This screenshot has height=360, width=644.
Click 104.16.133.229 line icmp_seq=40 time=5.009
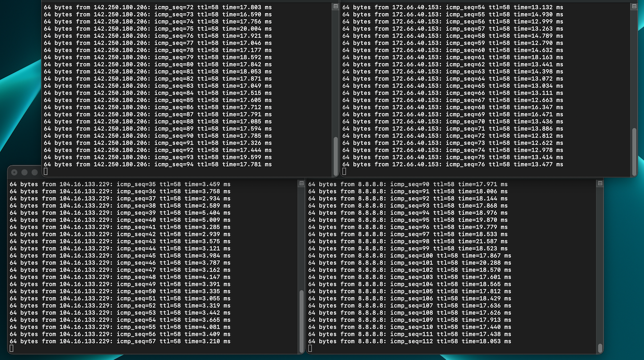120,220
